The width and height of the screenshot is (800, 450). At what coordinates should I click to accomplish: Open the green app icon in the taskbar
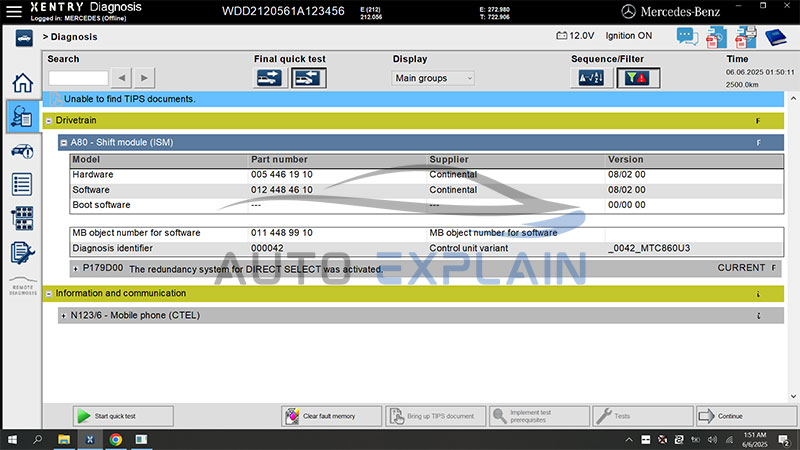141,439
